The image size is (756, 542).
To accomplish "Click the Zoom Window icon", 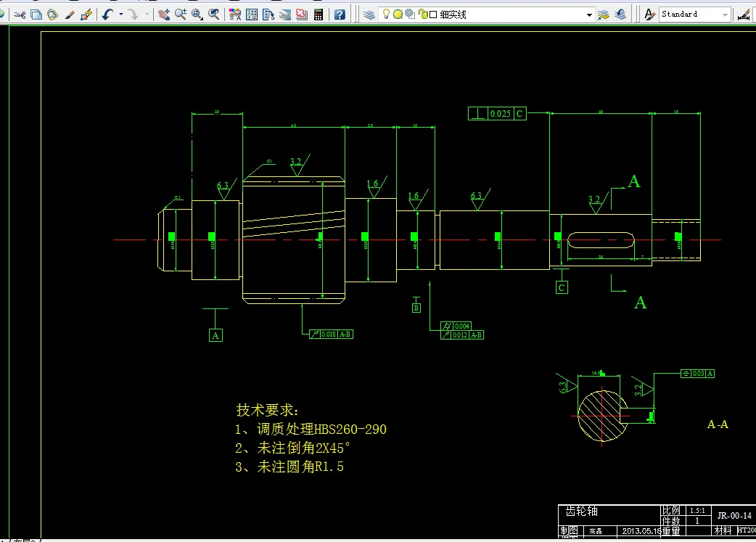I will click(197, 15).
